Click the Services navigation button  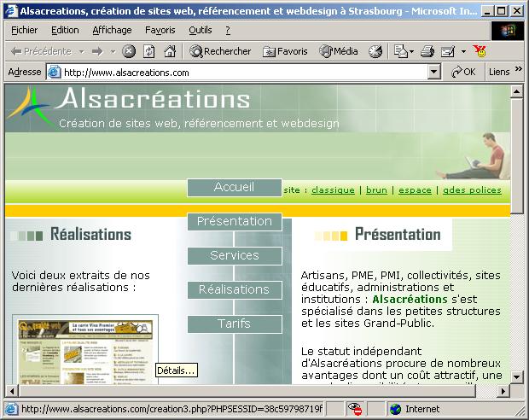pos(235,256)
